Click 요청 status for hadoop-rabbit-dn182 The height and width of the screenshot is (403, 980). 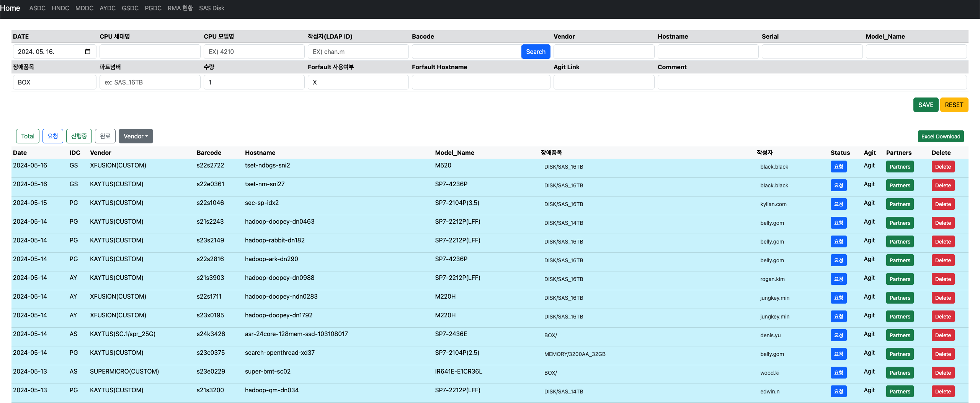[x=838, y=242]
